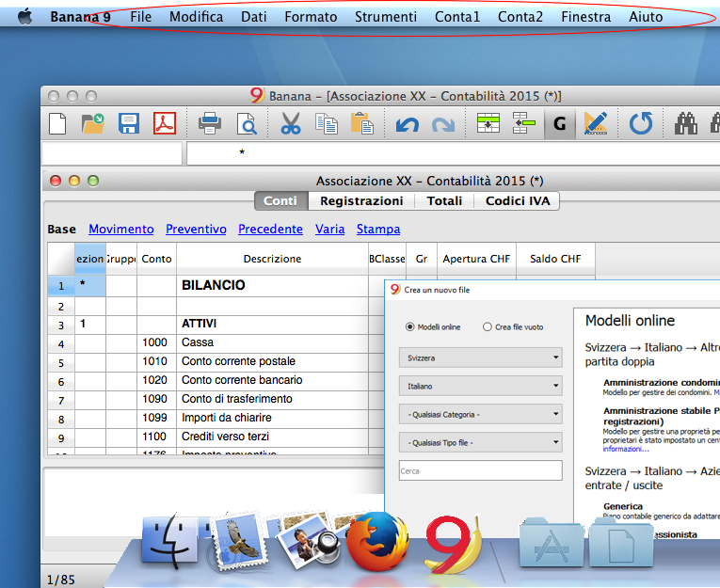Open the Dati menu
This screenshot has width=720, height=588.
coord(254,17)
